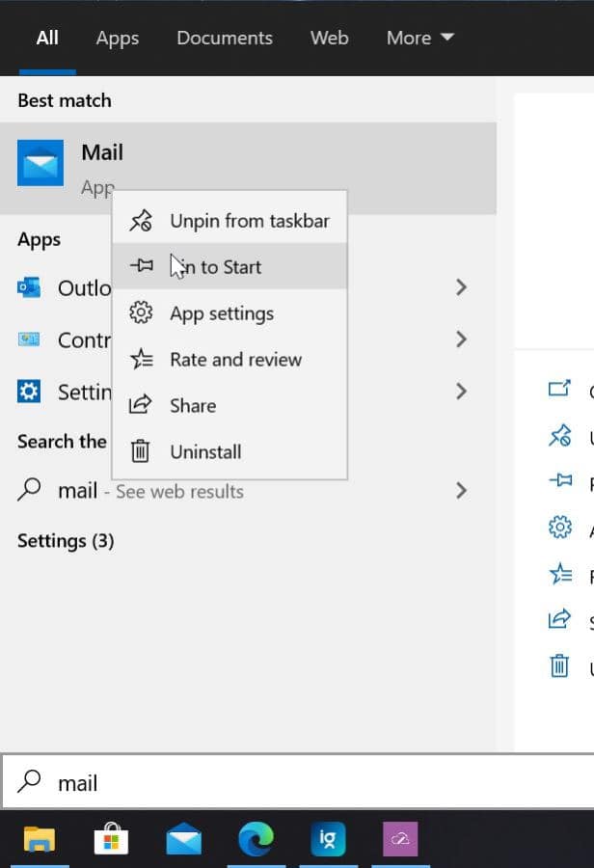Screen dimensions: 594x868
Task: Click the Open icon in right panel
Action: click(559, 389)
